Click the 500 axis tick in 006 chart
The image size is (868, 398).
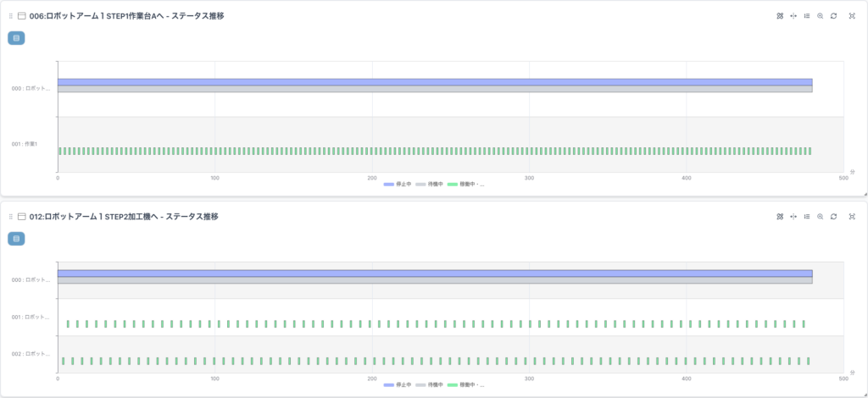tap(843, 178)
